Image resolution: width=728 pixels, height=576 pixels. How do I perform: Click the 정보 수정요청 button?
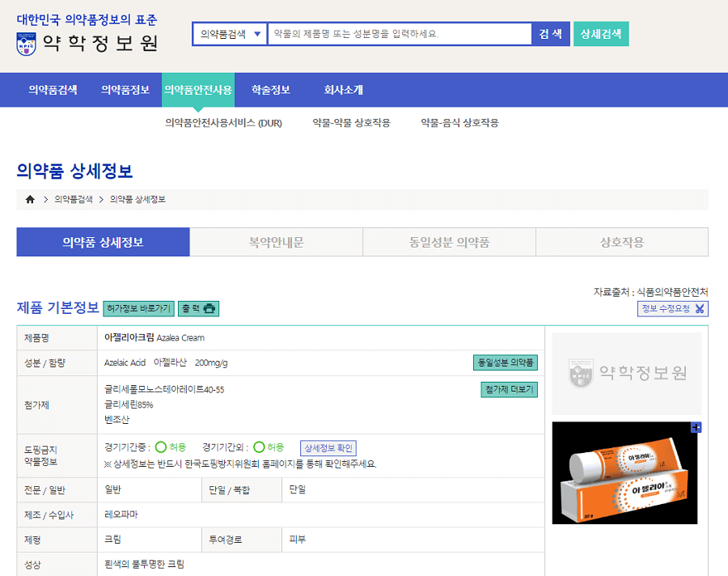[x=673, y=308]
